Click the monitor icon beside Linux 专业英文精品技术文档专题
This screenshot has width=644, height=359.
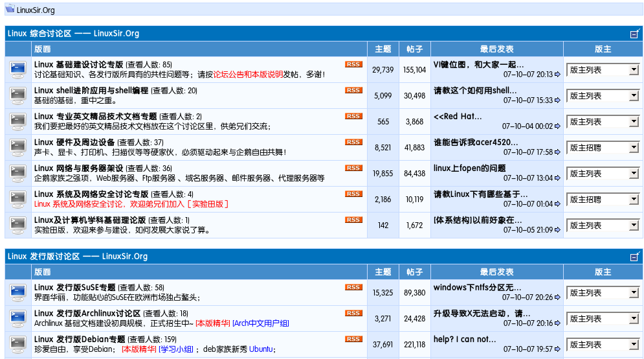point(18,122)
